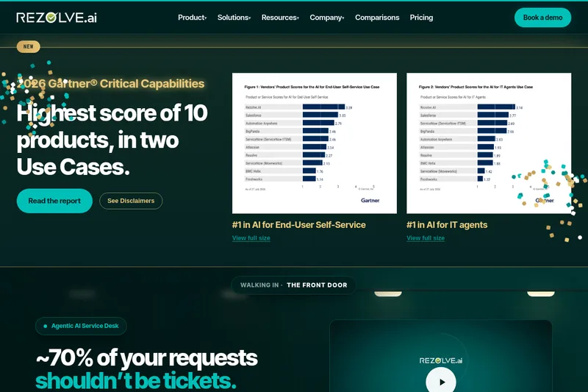The image size is (588, 392).
Task: Expand the Company dropdown menu
Action: click(326, 18)
